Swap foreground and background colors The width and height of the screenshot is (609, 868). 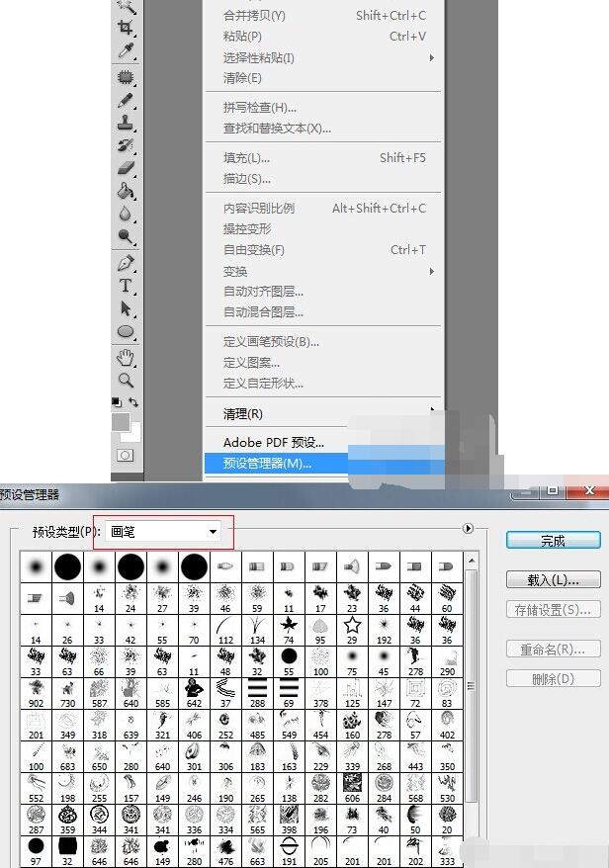pyautogui.click(x=134, y=403)
